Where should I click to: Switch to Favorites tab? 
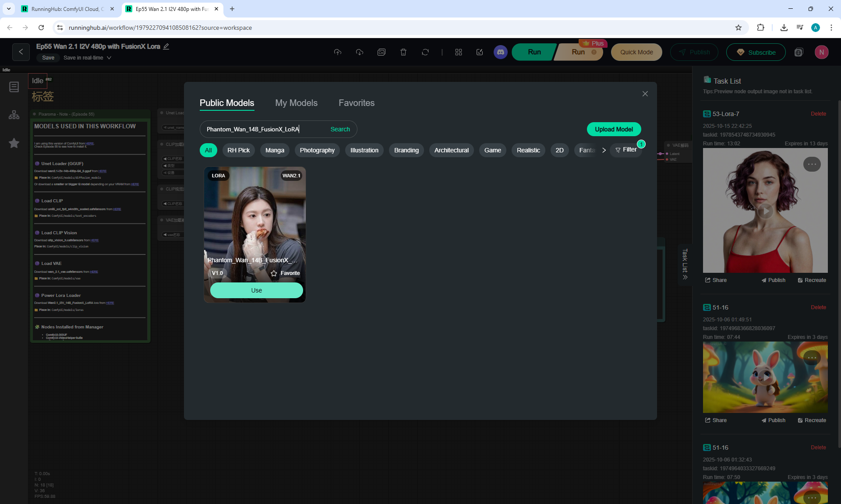tap(356, 103)
